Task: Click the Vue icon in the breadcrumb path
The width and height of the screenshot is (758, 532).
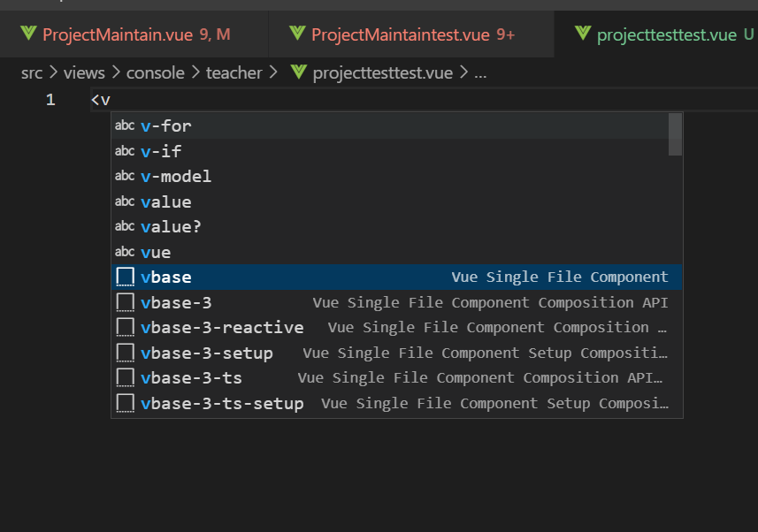Action: coord(299,72)
